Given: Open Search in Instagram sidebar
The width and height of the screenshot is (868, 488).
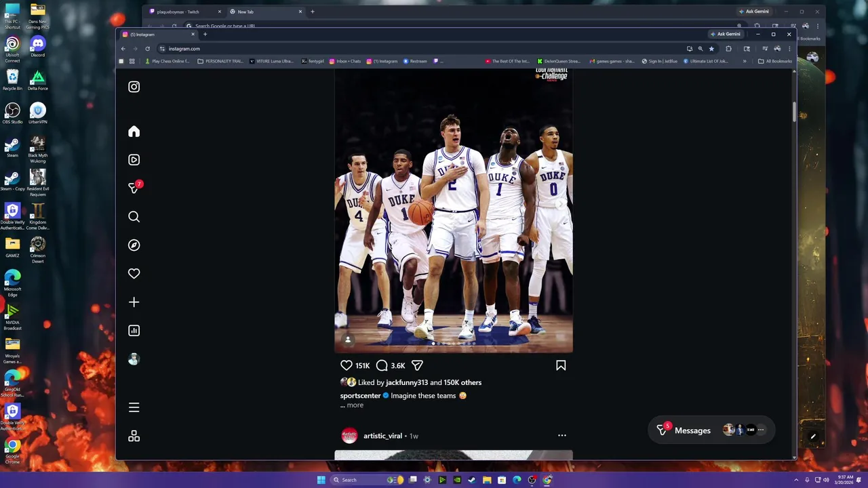Looking at the screenshot, I should 134,217.
